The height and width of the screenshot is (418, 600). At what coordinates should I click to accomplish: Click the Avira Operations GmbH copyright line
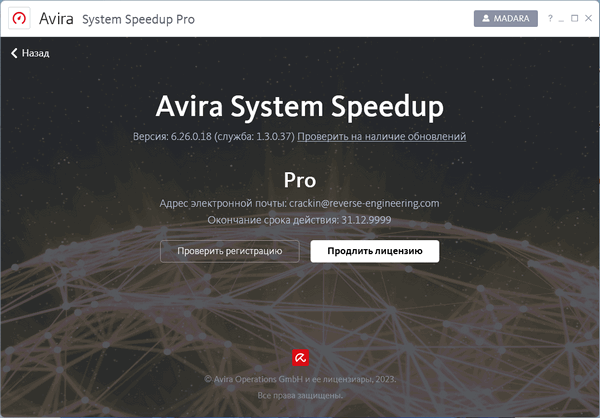coord(300,379)
